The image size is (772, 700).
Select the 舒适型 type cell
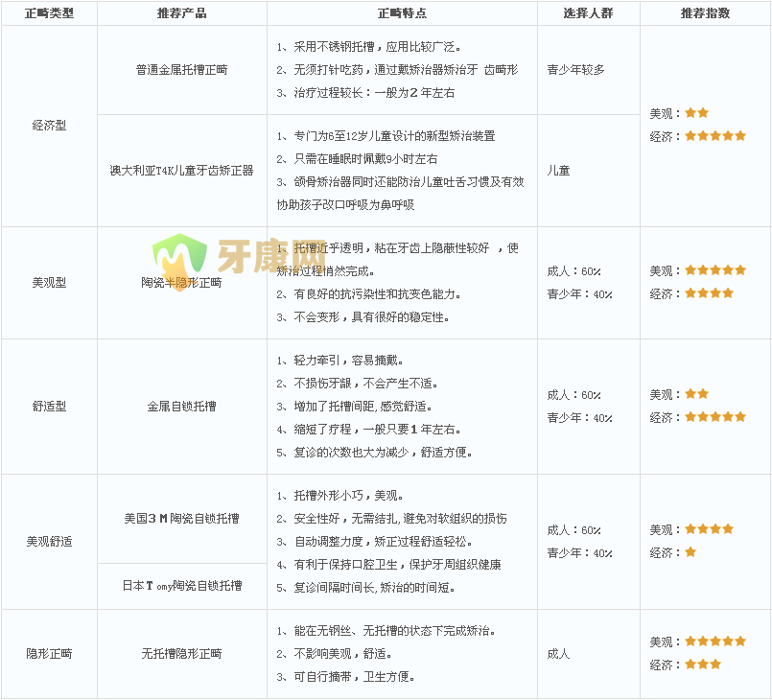49,407
